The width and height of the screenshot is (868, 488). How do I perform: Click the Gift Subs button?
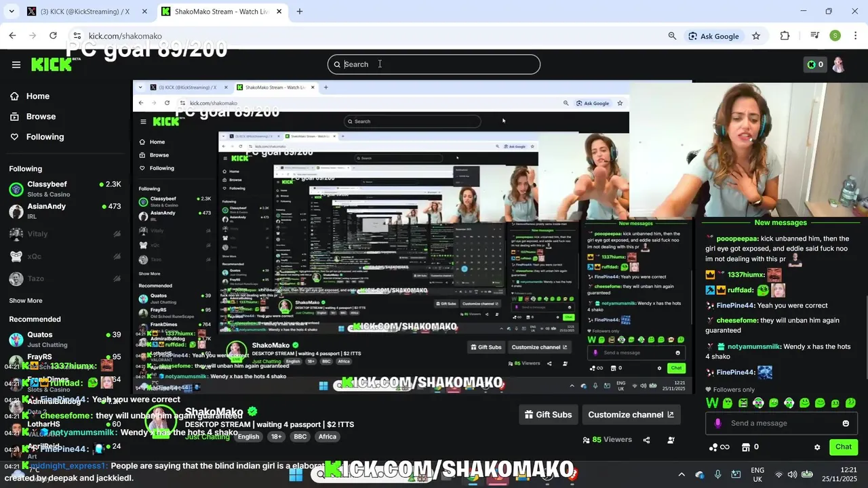[548, 415]
